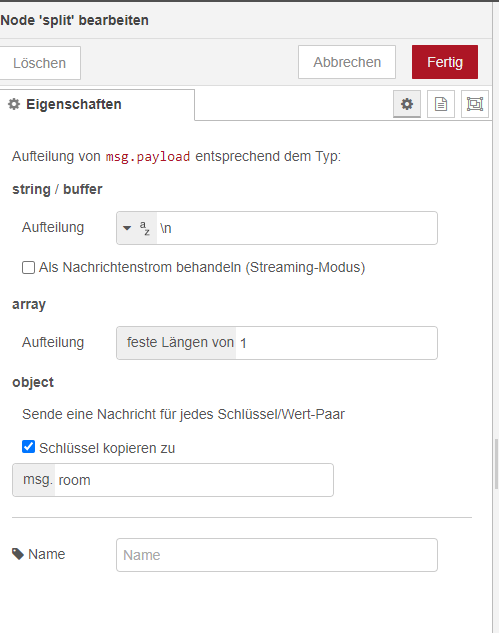Click the tag icon beside Name
The height and width of the screenshot is (633, 499).
tap(18, 554)
